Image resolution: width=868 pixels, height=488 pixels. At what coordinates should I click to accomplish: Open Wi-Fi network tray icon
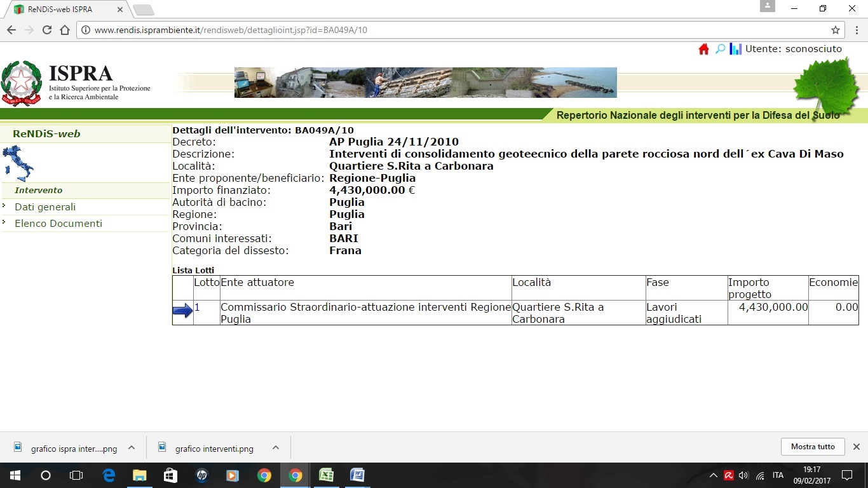coord(760,475)
